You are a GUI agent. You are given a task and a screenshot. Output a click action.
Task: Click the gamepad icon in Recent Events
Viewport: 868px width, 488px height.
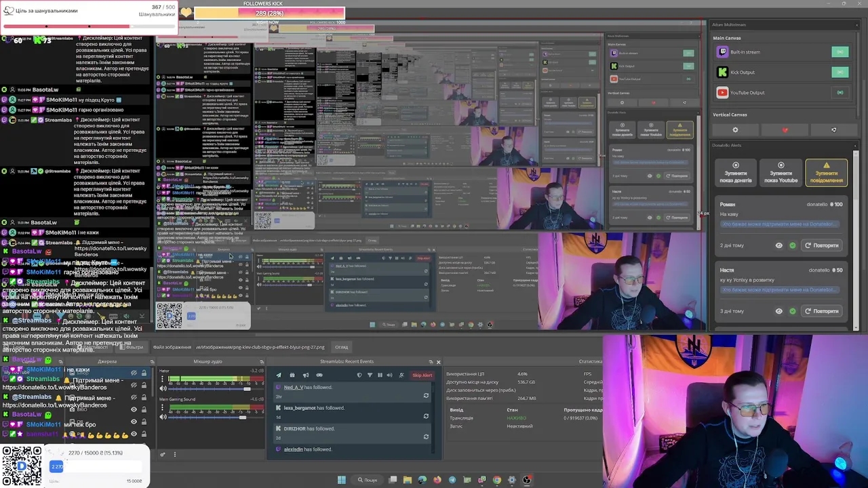[319, 375]
